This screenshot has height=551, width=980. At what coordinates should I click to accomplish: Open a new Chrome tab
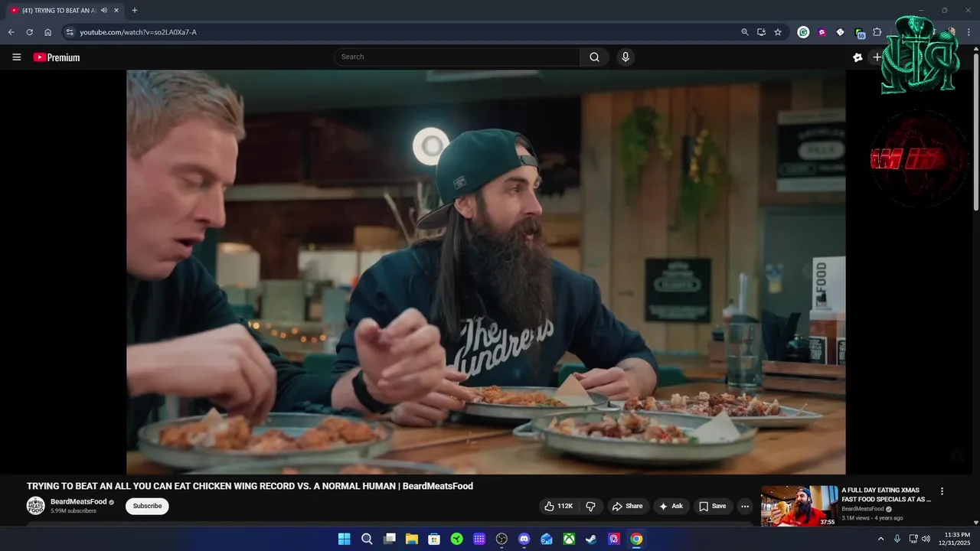click(x=135, y=11)
